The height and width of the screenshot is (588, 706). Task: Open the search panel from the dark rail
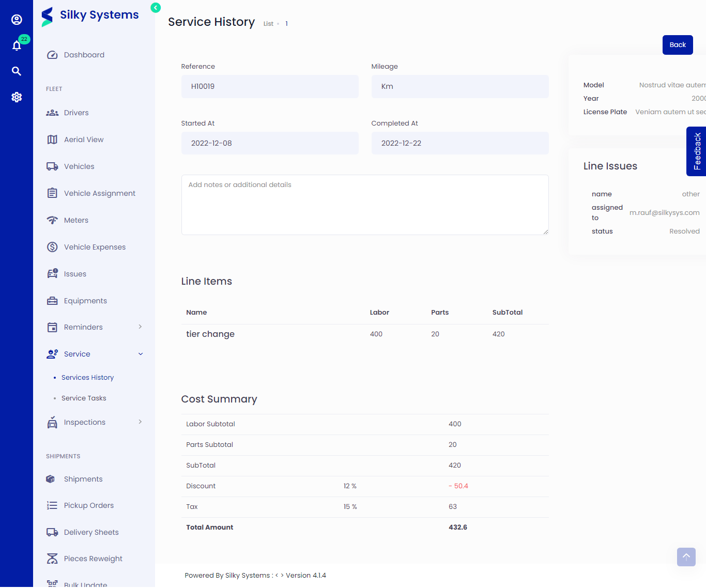(17, 71)
